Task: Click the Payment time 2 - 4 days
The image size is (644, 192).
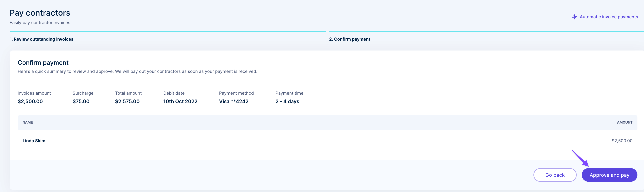Action: tap(287, 101)
